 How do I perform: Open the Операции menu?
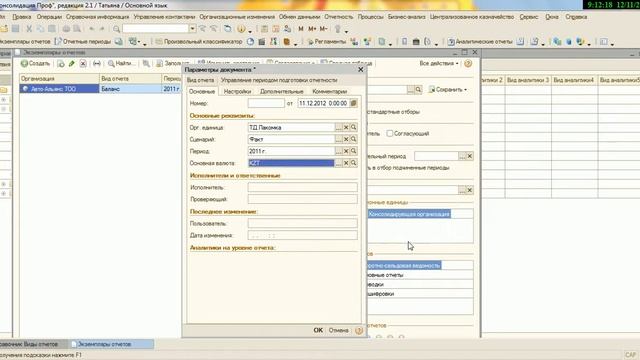pyautogui.click(x=49, y=17)
